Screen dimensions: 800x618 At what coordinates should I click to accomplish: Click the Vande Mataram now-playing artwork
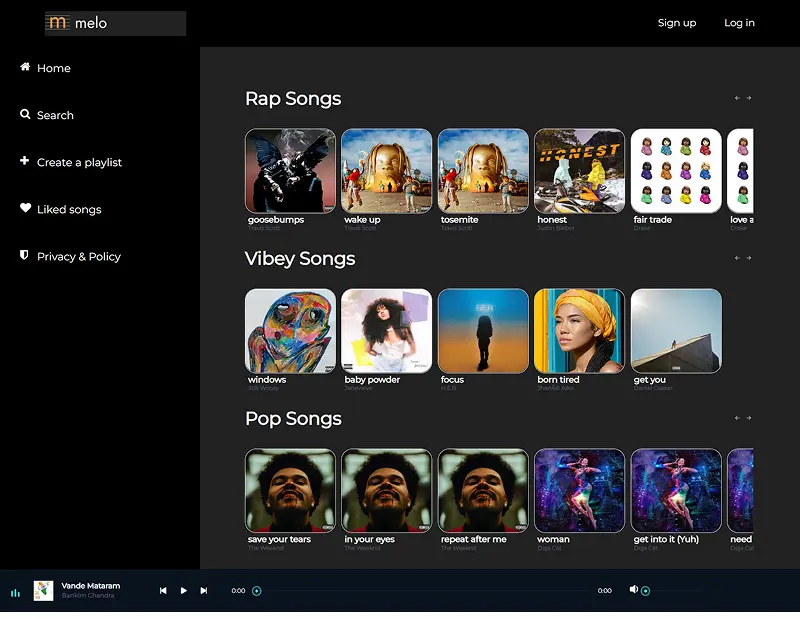(43, 590)
